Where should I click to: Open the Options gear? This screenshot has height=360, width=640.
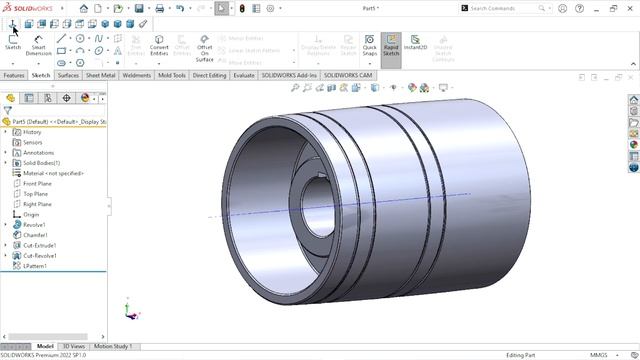[x=270, y=9]
